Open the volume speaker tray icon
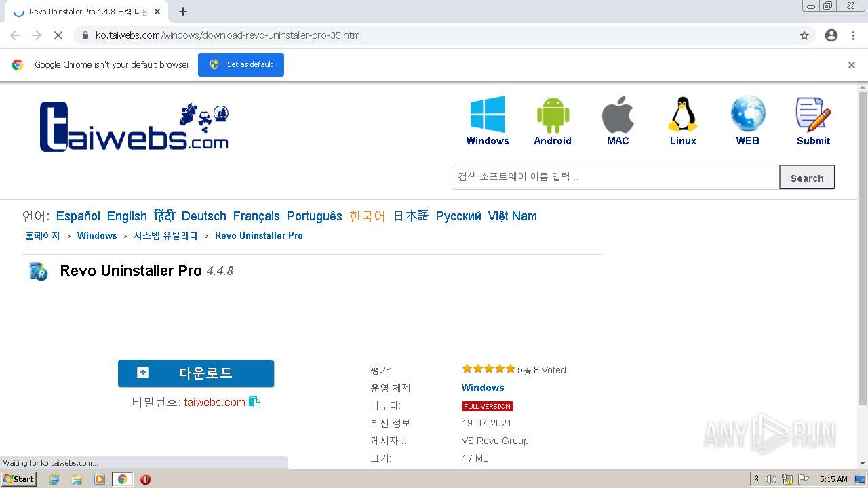 [771, 479]
